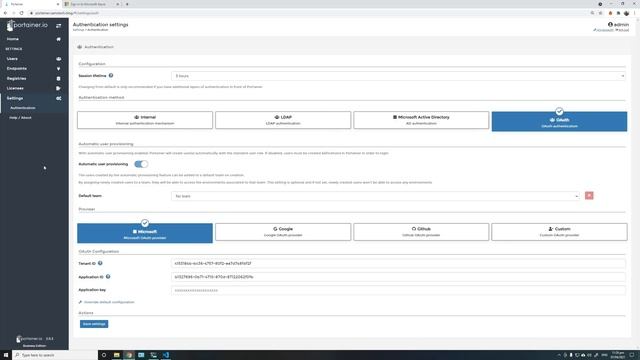
Task: Click in the Application key field
Action: pyautogui.click(x=398, y=291)
